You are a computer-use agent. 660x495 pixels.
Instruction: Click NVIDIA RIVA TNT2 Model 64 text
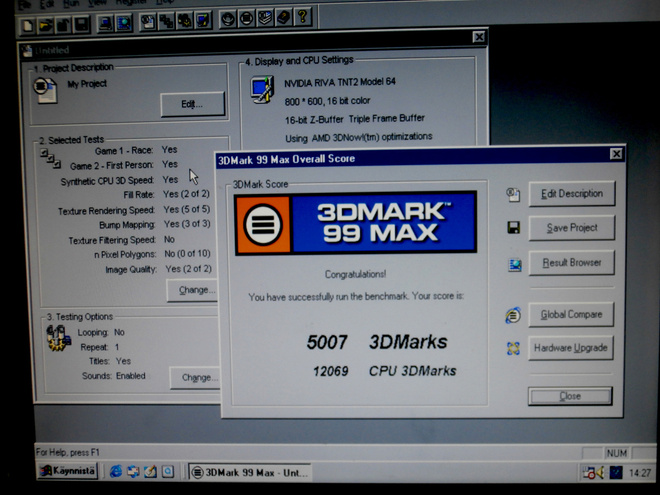340,82
